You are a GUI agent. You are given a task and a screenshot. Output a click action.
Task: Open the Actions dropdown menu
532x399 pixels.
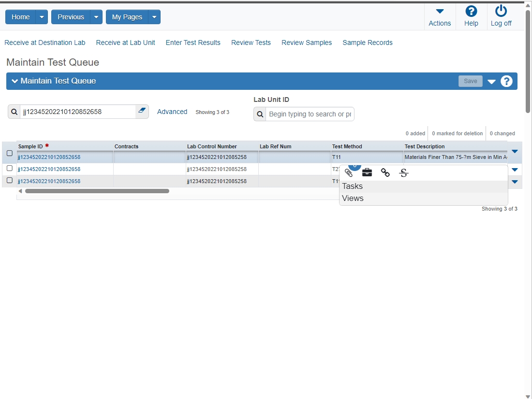[x=440, y=17]
